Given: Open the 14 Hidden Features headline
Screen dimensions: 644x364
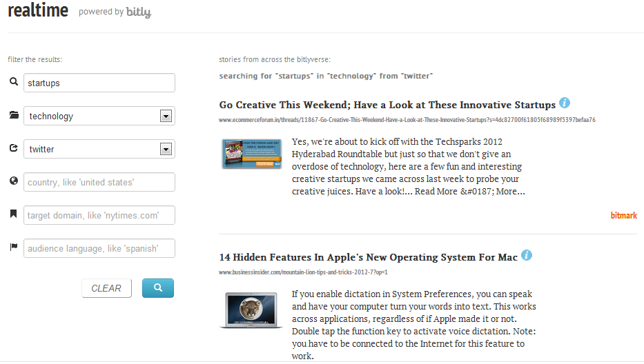Looking at the screenshot, I should (368, 257).
